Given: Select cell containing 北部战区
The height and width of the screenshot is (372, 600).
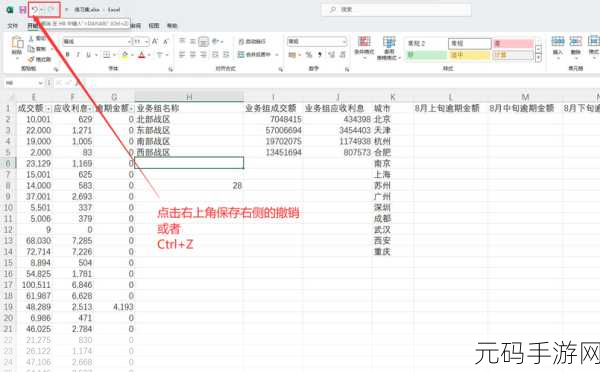Looking at the screenshot, I should coord(189,119).
